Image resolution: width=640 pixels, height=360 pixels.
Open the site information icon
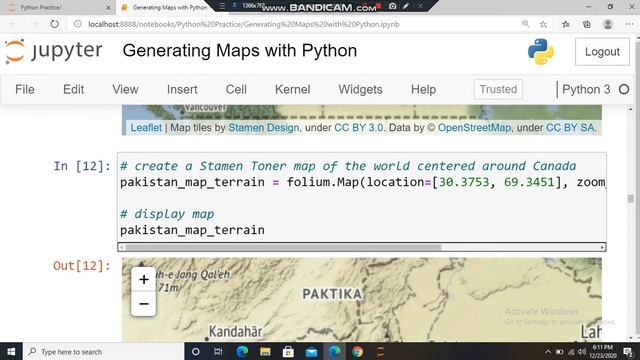pyautogui.click(x=78, y=24)
